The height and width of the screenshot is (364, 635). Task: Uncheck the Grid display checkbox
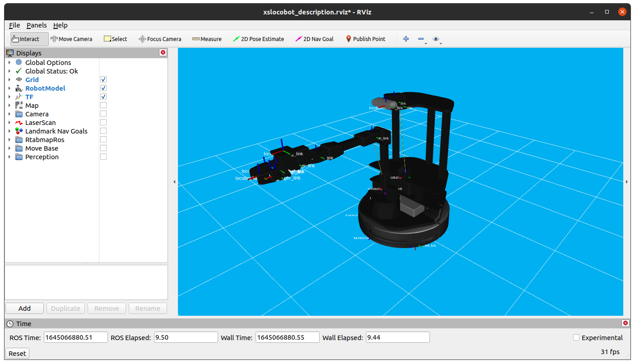click(103, 80)
